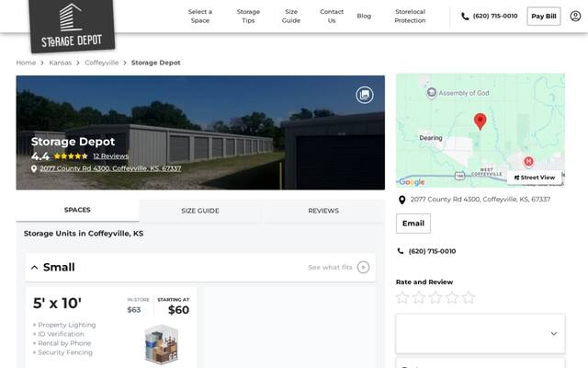Open Storelocal Protection page
Screen dimensions: 588x368
tap(410, 17)
